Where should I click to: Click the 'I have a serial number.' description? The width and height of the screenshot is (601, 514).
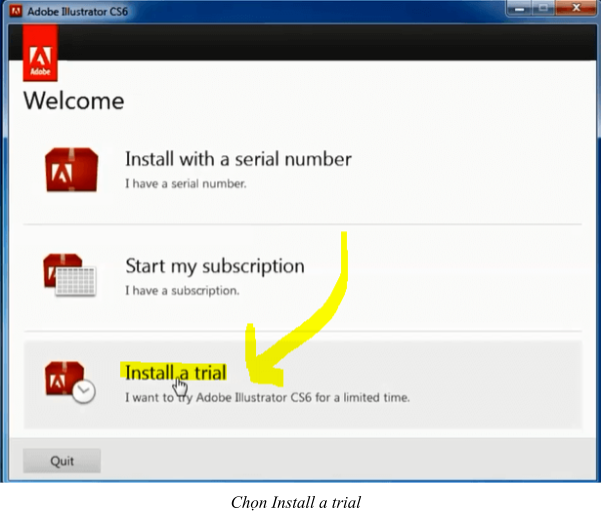tap(185, 184)
